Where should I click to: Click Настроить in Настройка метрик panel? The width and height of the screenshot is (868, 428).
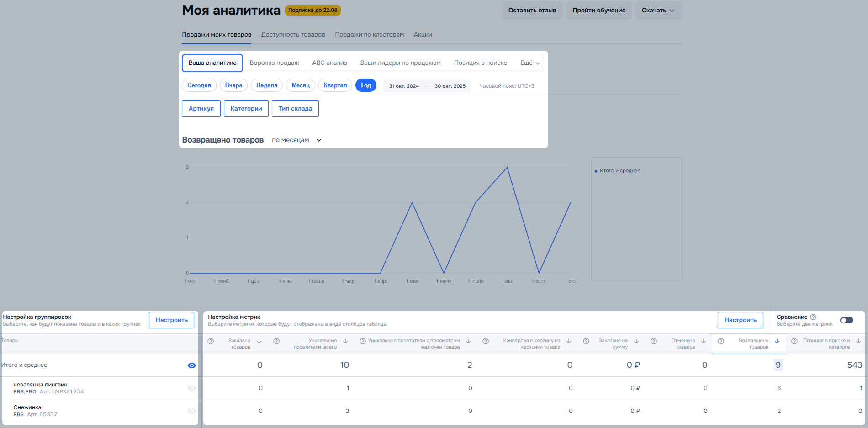point(740,320)
